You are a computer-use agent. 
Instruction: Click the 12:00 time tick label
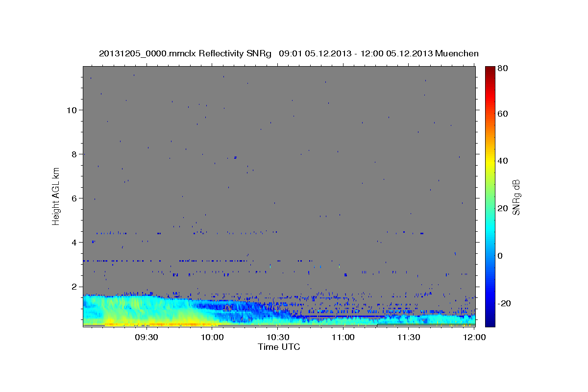click(474, 337)
